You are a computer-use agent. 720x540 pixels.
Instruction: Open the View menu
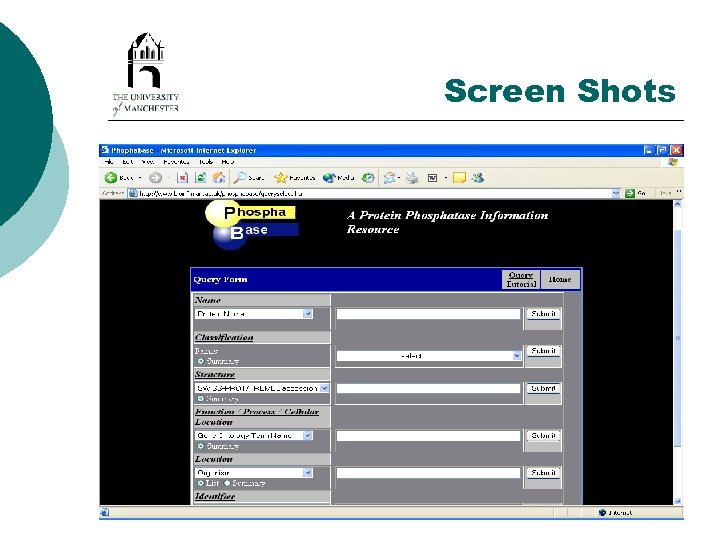click(147, 162)
